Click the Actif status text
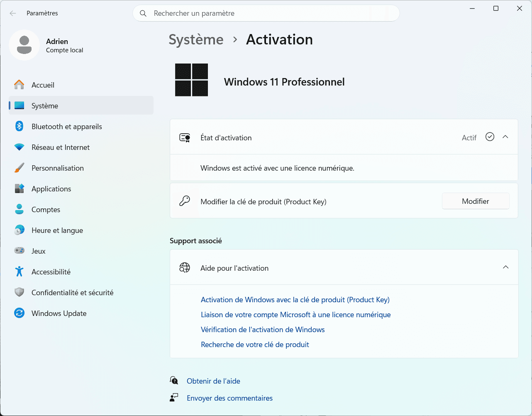532x416 pixels. [469, 138]
